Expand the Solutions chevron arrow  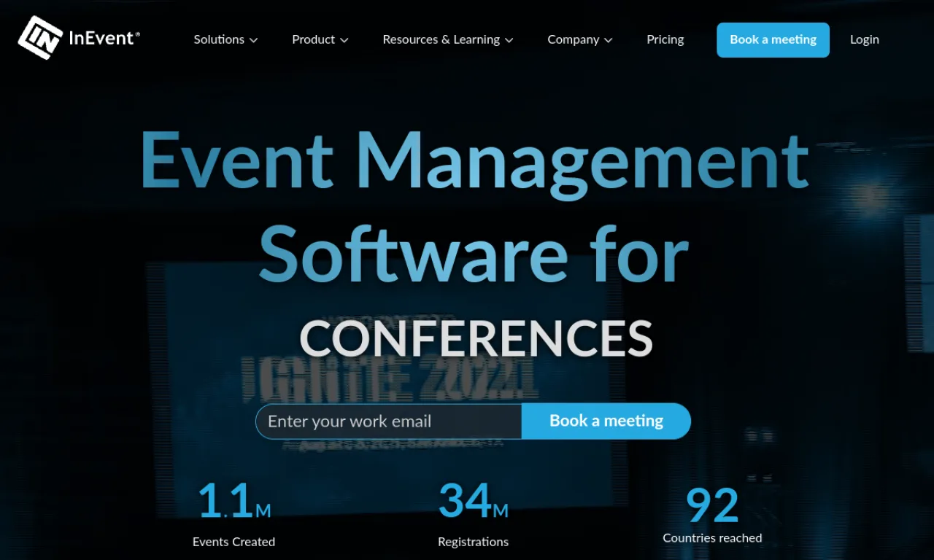coord(253,40)
